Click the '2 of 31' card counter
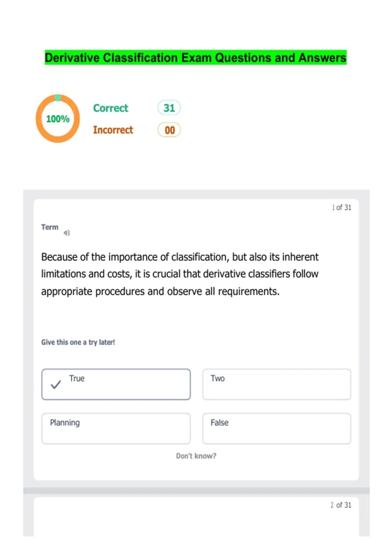The width and height of the screenshot is (392, 556). pyautogui.click(x=341, y=505)
